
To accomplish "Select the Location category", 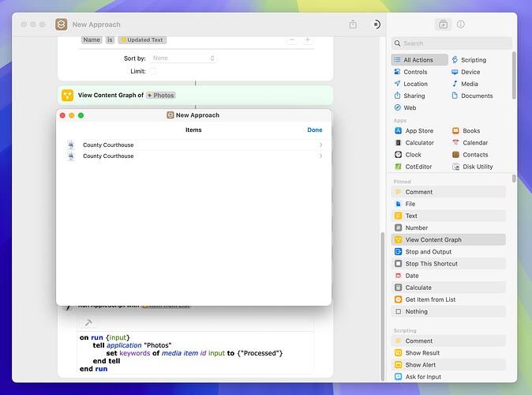I will click(x=410, y=84).
